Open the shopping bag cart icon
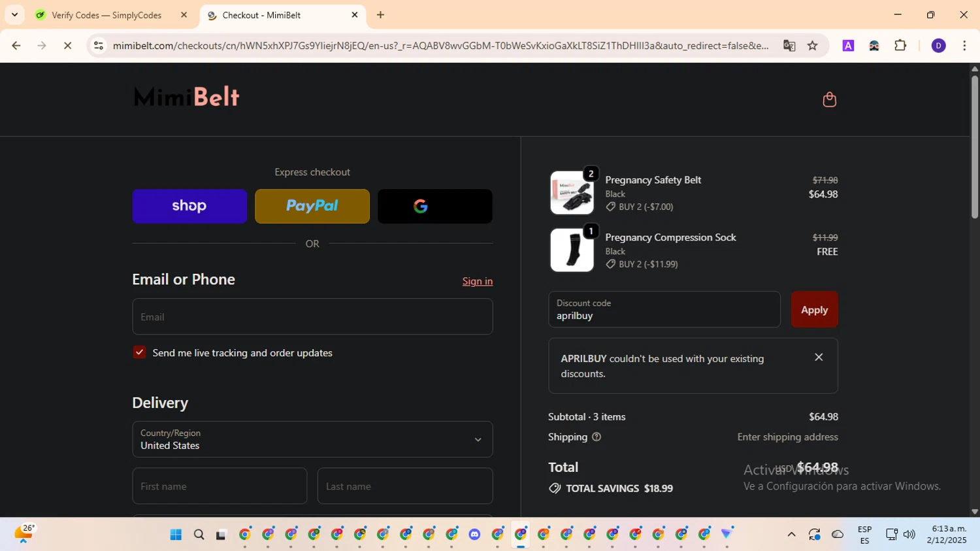Image resolution: width=980 pixels, height=551 pixels. 829,99
